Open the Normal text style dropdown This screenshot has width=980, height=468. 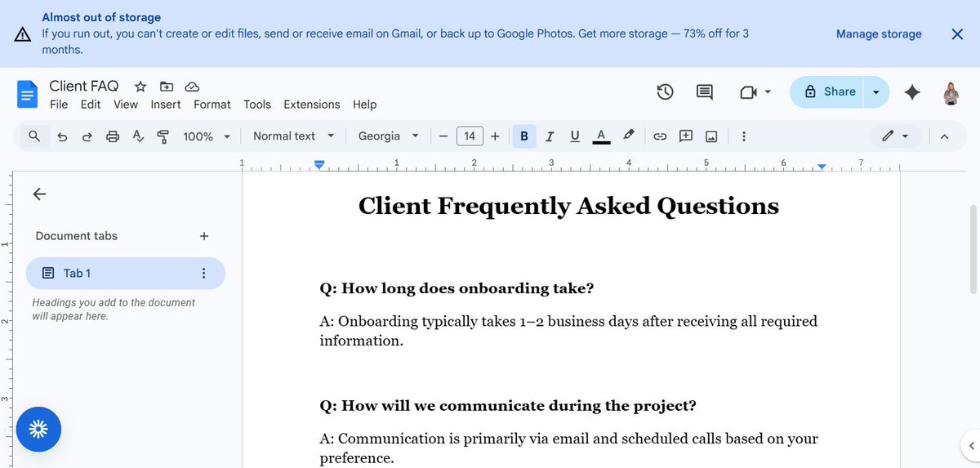click(294, 136)
